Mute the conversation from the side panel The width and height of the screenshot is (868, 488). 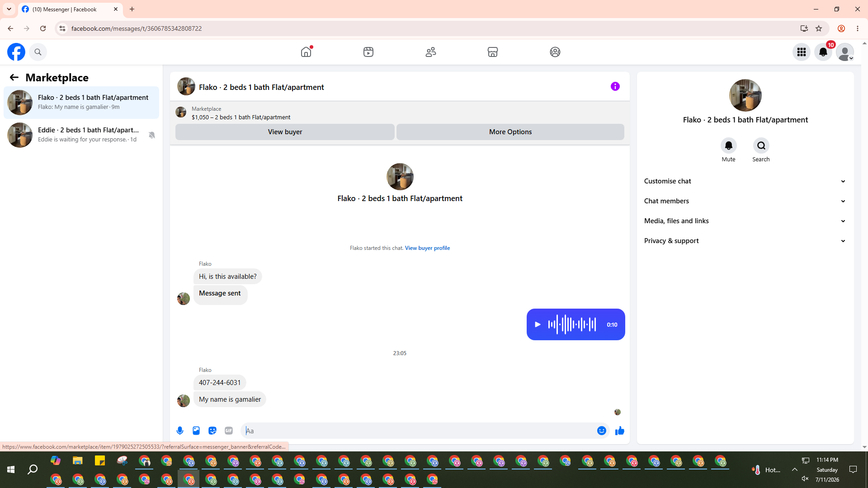pos(729,145)
